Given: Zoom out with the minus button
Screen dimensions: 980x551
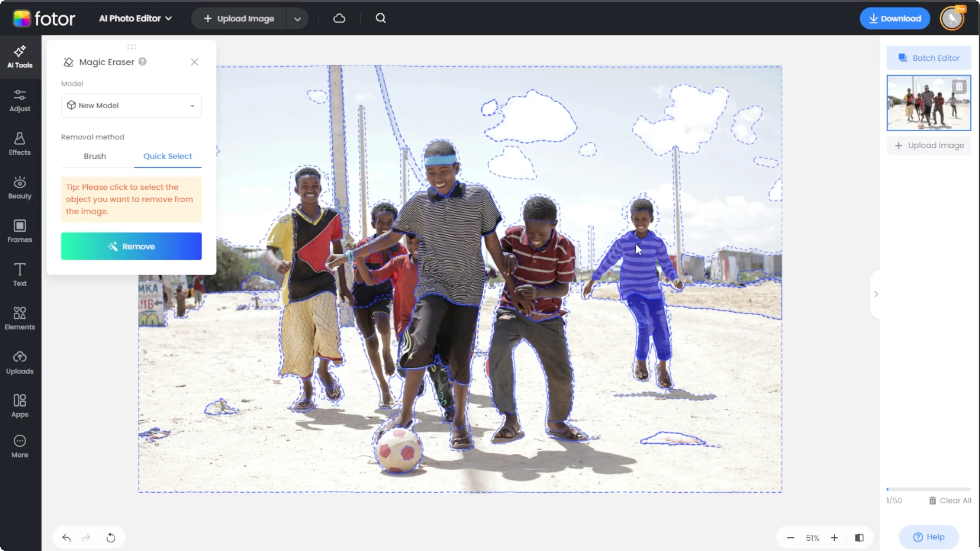Looking at the screenshot, I should coord(791,538).
